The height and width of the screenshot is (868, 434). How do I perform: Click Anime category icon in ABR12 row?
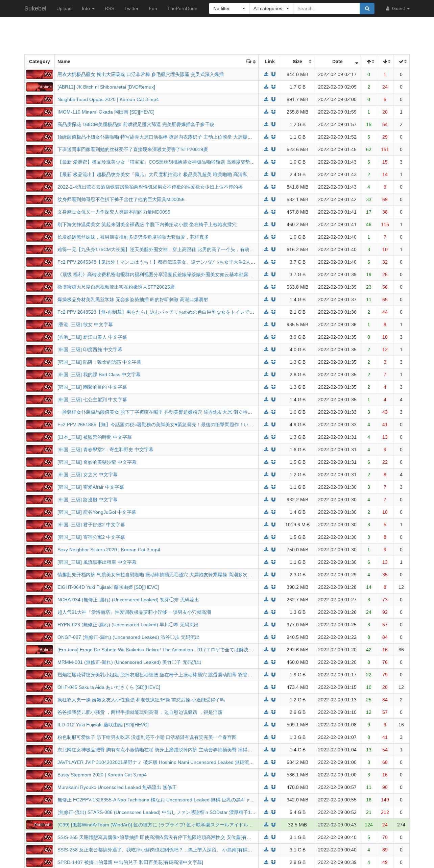[40, 87]
